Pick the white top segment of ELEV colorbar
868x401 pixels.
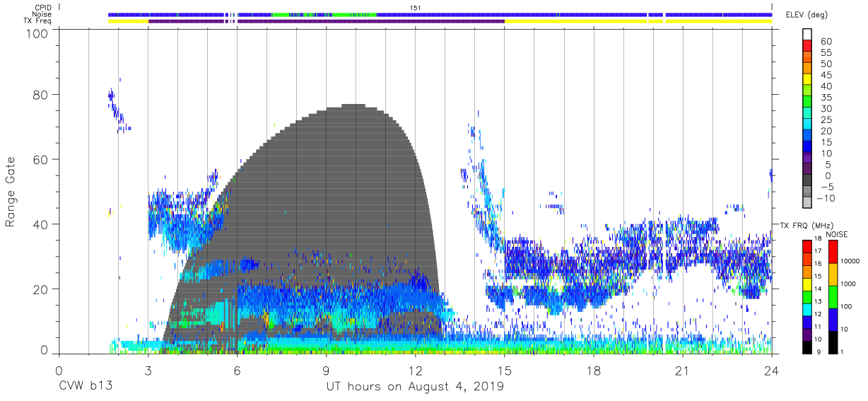point(807,35)
